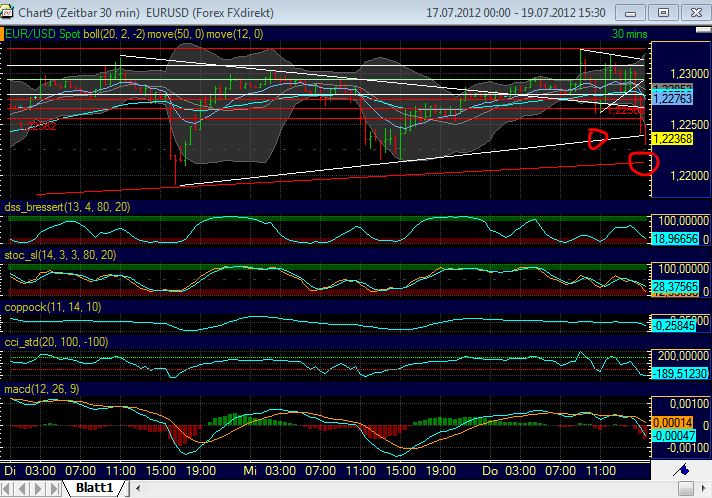
Task: Click the horizontal scrollbar right arrow
Action: click(x=705, y=489)
